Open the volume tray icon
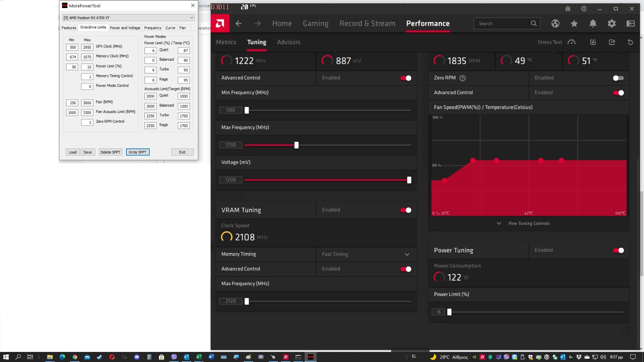This screenshot has height=362, width=644. [x=603, y=357]
